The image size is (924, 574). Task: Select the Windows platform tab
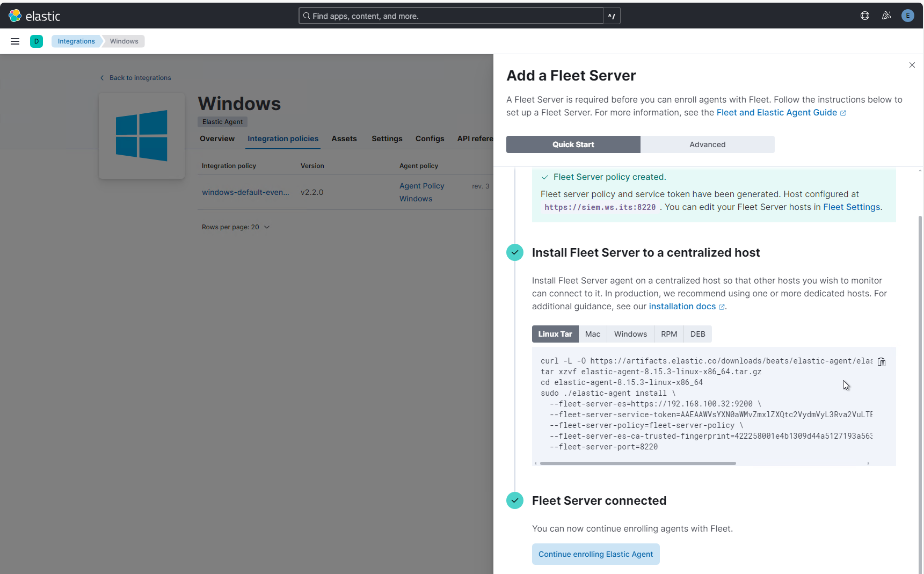pyautogui.click(x=630, y=334)
